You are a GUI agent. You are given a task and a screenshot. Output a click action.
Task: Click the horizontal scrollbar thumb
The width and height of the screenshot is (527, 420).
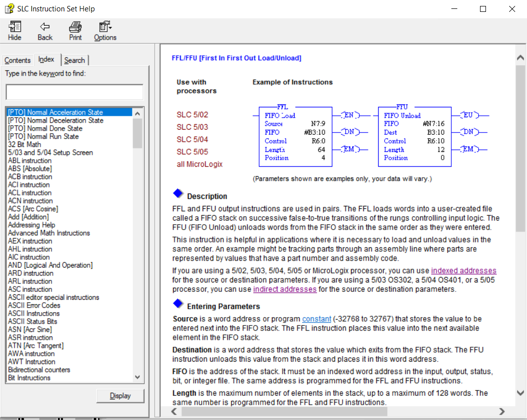(x=284, y=411)
